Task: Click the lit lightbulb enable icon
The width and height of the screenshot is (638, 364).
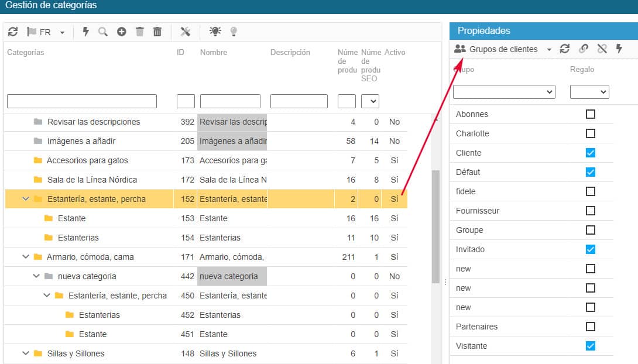Action: coord(215,32)
